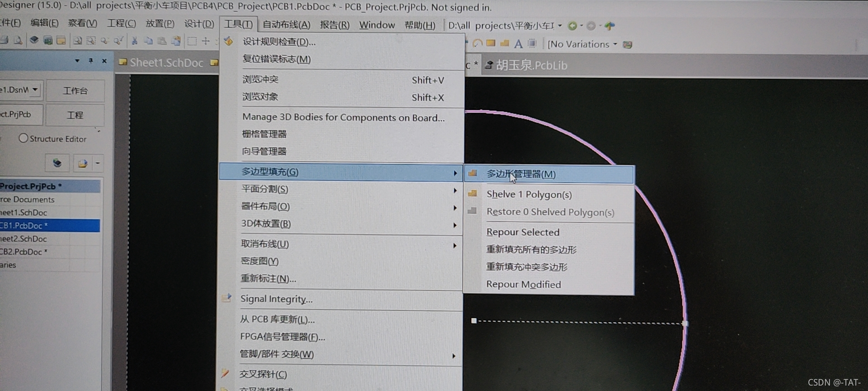This screenshot has width=868, height=391.
Task: Open the document path address dropdown
Action: [x=560, y=26]
